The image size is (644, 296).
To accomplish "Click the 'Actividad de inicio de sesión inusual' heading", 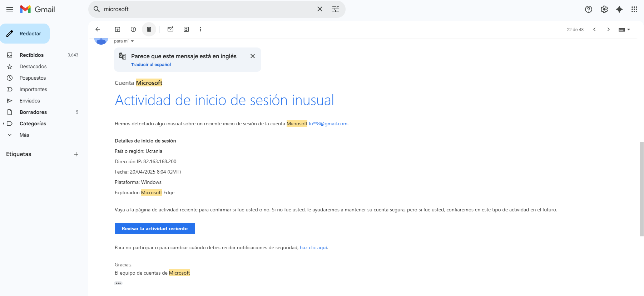I will coord(224,100).
